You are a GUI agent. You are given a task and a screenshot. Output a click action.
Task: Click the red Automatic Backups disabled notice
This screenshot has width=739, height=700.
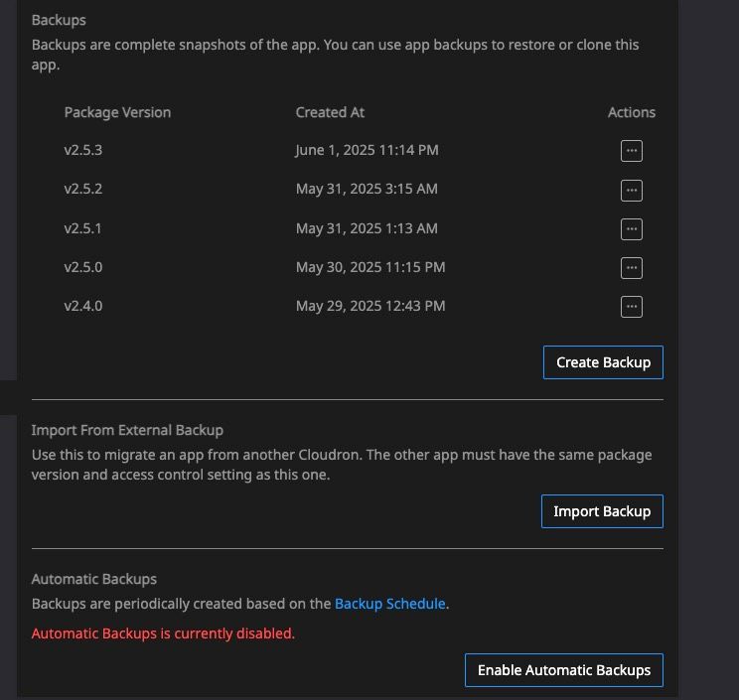(163, 633)
